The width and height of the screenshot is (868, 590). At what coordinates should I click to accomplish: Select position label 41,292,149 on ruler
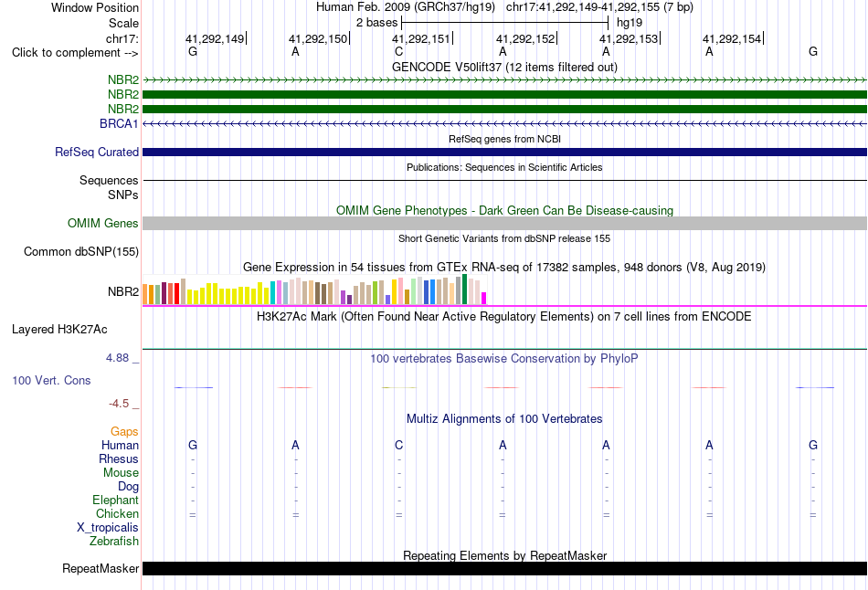click(x=215, y=38)
